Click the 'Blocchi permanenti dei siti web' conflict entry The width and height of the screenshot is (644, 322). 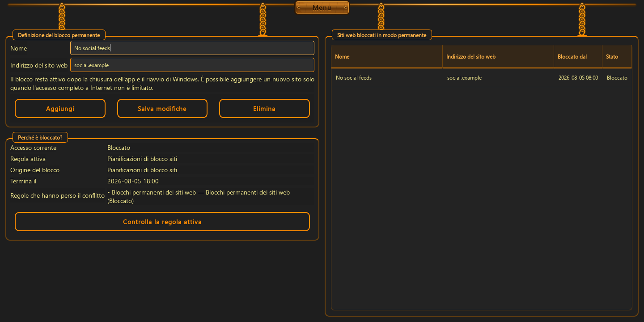click(x=199, y=197)
